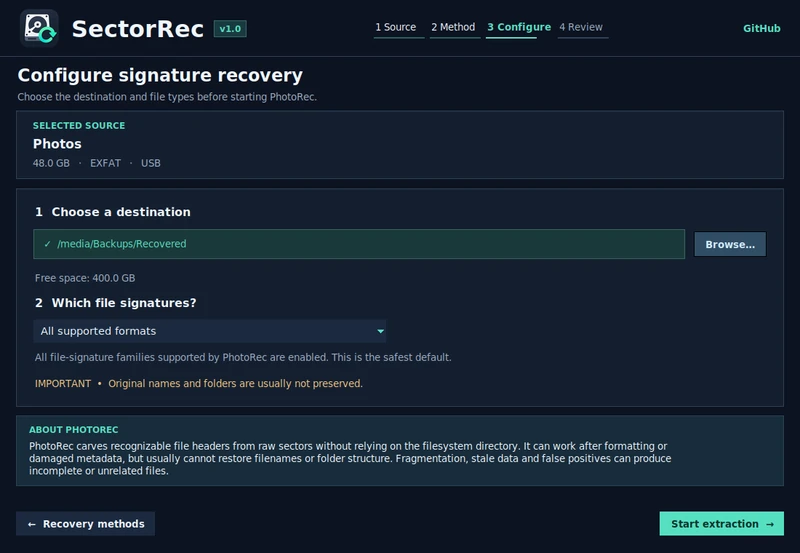Open the All supported formats dropdown
This screenshot has height=553, width=800.
coord(209,331)
